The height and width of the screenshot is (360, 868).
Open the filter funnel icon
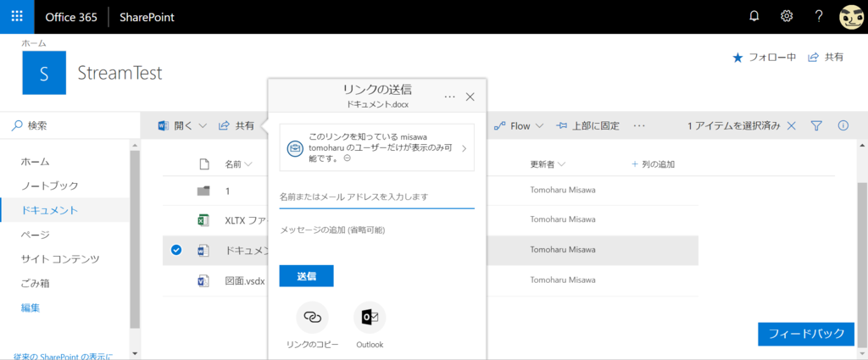tap(816, 126)
